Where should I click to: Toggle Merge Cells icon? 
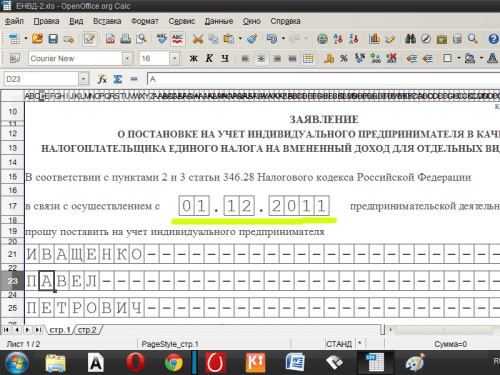click(308, 59)
